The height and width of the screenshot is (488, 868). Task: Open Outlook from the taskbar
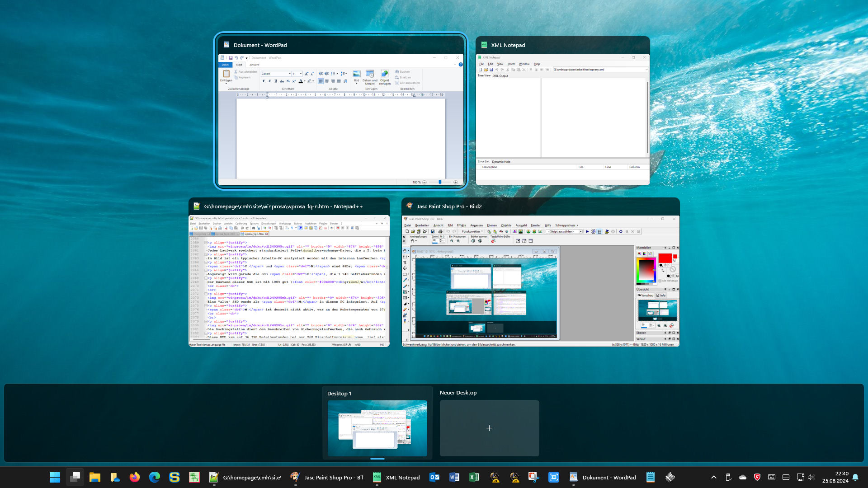(434, 477)
